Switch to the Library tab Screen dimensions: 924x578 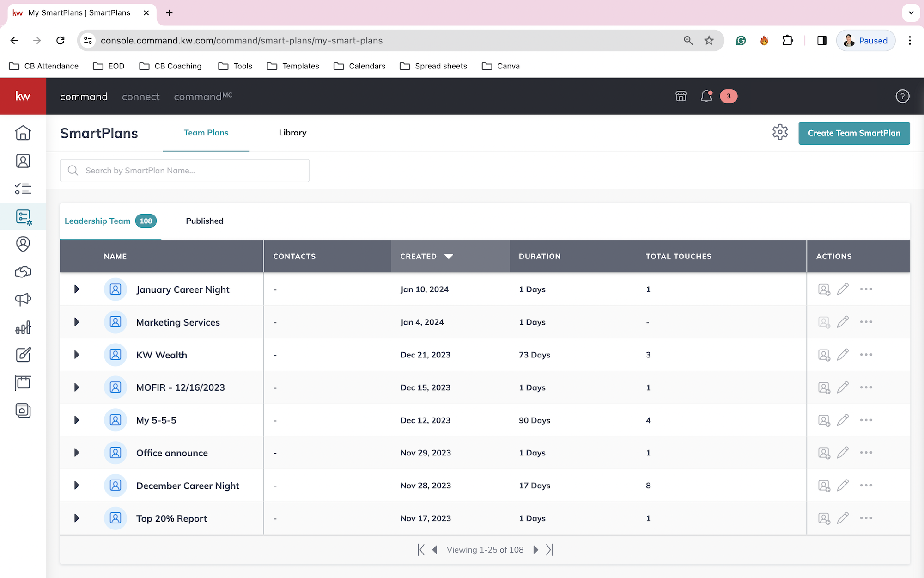point(292,133)
